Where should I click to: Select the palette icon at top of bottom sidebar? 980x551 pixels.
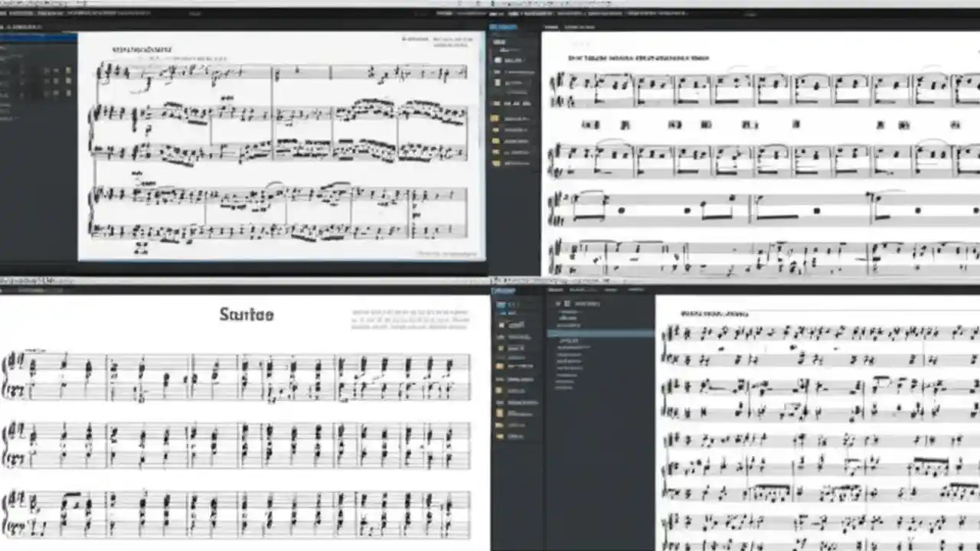(499, 303)
